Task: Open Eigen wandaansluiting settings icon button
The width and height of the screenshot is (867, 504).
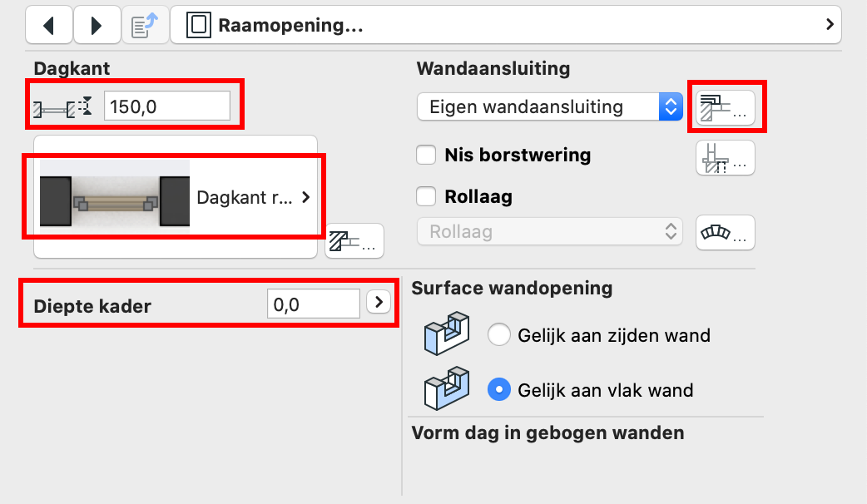Action: [725, 107]
